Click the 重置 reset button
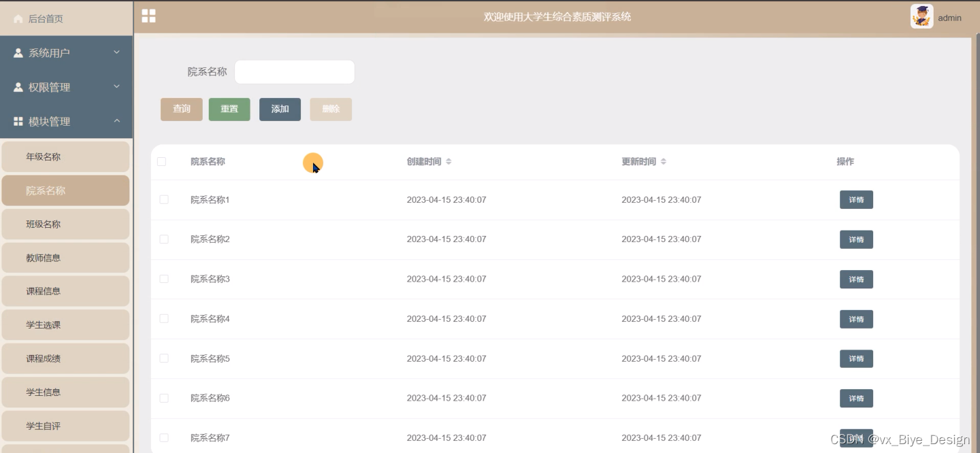The width and height of the screenshot is (980, 453). [x=229, y=110]
